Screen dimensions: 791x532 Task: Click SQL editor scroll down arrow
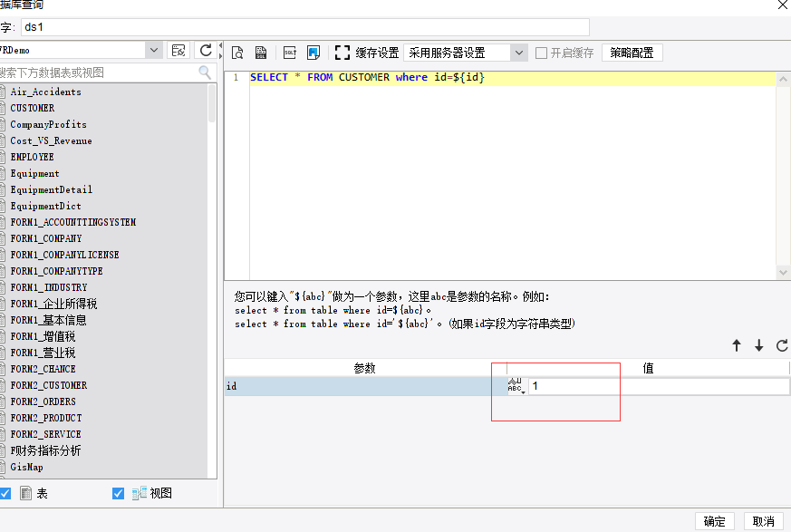pyautogui.click(x=783, y=273)
